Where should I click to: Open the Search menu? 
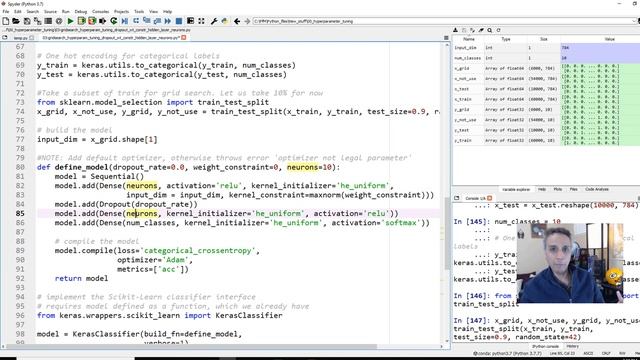tap(33, 11)
